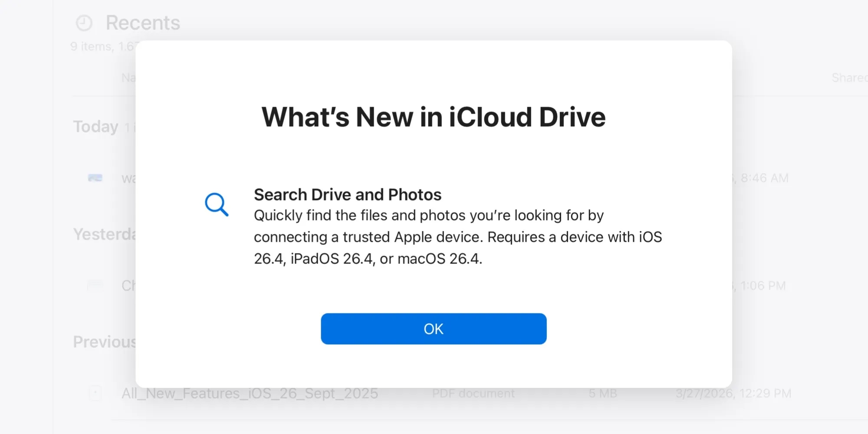Click the Search Drive and Photos heading

pyautogui.click(x=347, y=195)
